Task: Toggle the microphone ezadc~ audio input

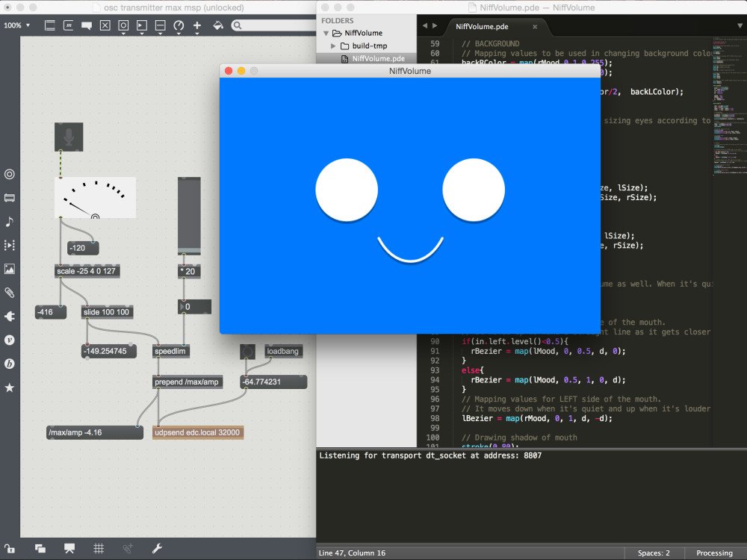Action: click(x=69, y=137)
